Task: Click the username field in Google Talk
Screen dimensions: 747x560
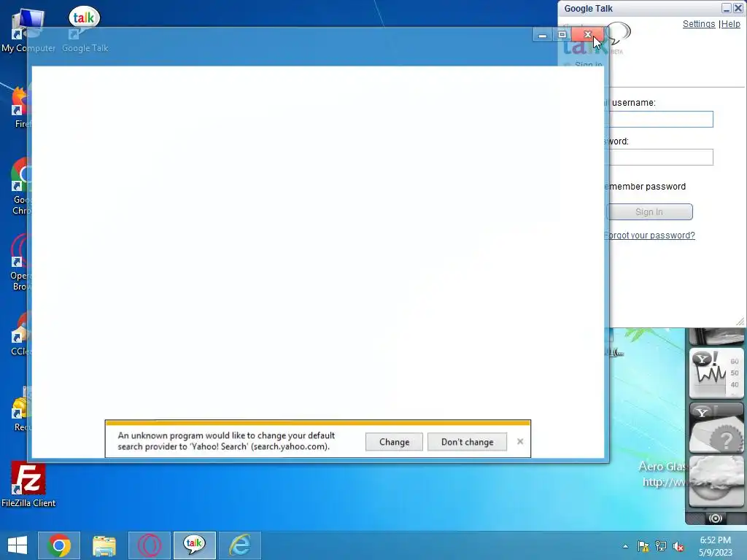Action: coord(661,119)
